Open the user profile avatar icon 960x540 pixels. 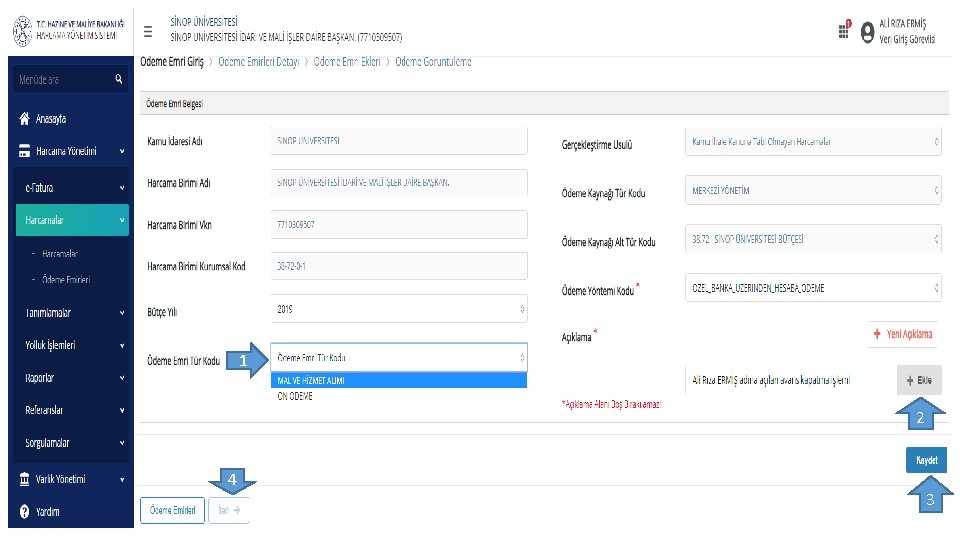[867, 32]
